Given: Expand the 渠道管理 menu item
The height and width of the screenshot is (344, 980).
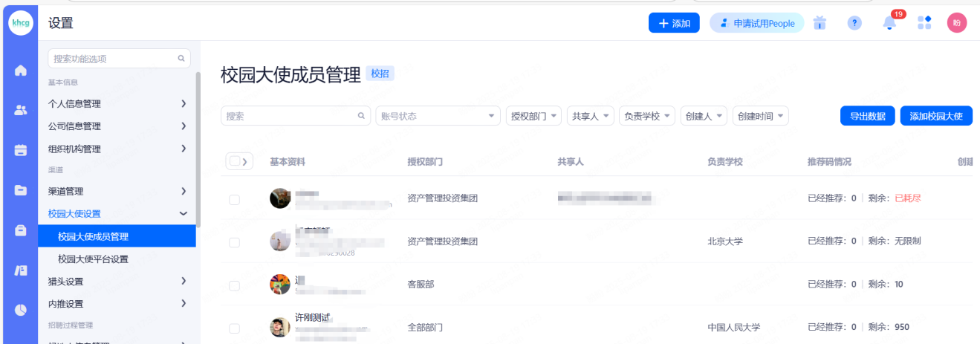Looking at the screenshot, I should pyautogui.click(x=117, y=192).
